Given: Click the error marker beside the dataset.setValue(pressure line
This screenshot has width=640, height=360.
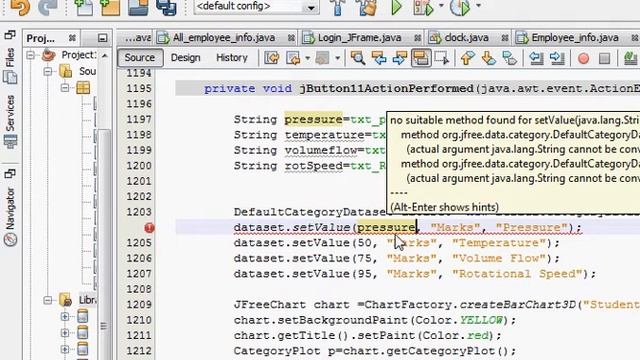Looking at the screenshot, I should pyautogui.click(x=149, y=228).
